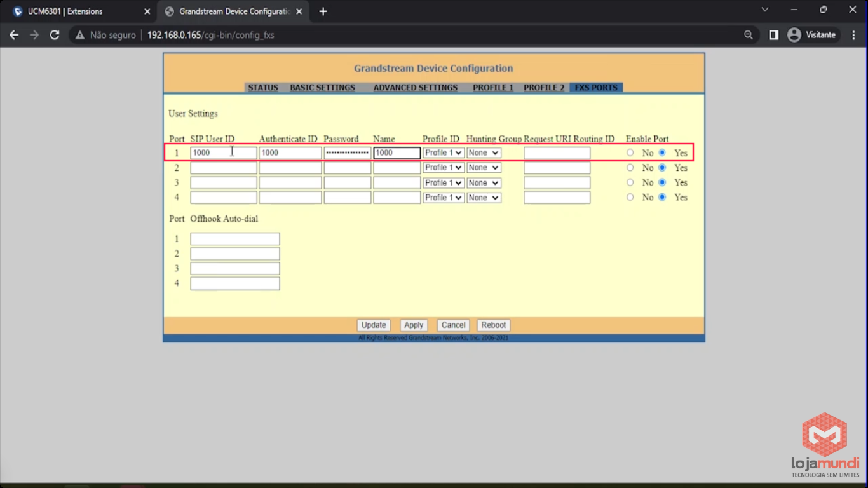Viewport: 868px width, 488px height.
Task: Click the Reboot button
Action: [493, 325]
